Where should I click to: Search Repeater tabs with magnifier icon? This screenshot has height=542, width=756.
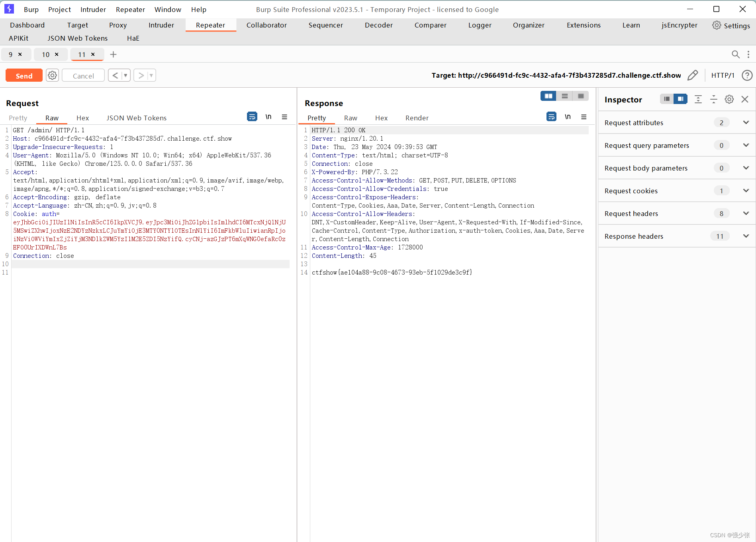point(735,55)
